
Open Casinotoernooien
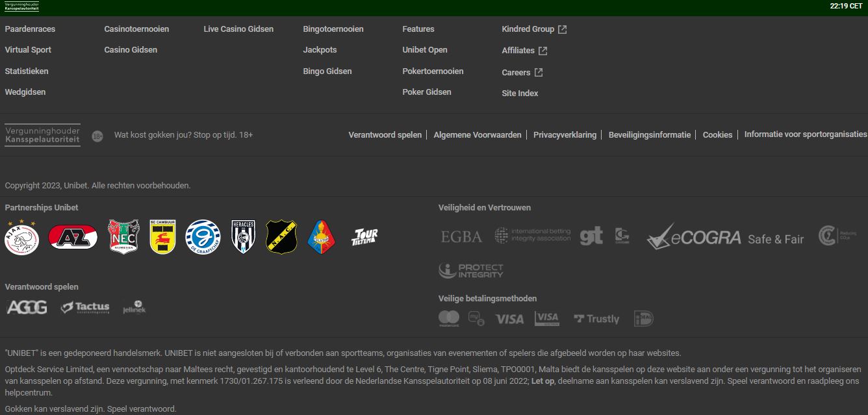click(x=136, y=29)
